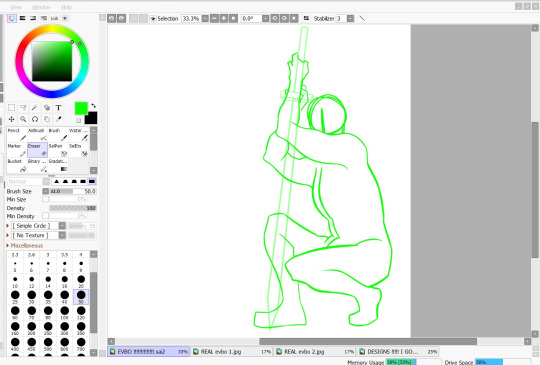Choose the SelPen tool
Image resolution: width=540 pixels, height=365 pixels.
tap(58, 150)
